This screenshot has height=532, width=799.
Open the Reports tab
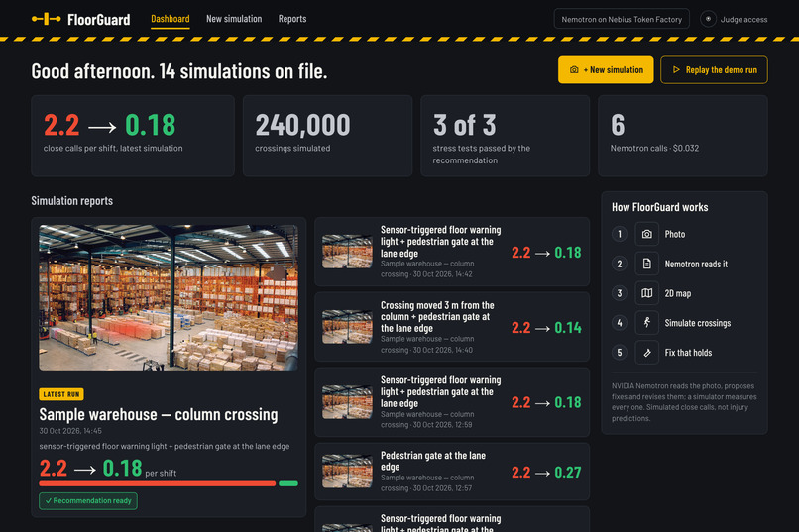292,19
